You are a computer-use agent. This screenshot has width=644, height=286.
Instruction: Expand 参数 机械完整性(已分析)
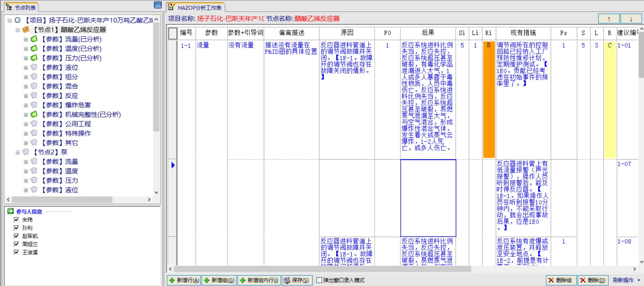pyautogui.click(x=26, y=115)
